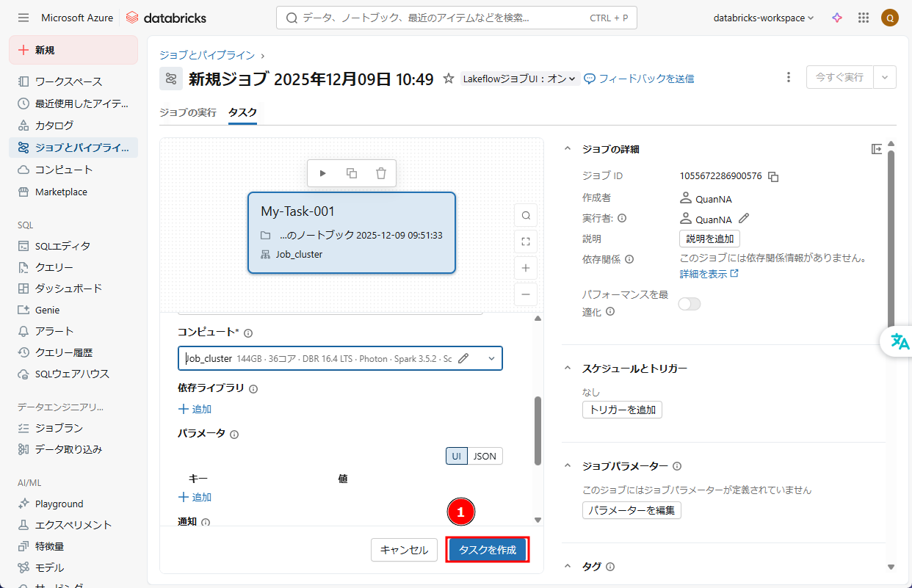
Task: Click the トリガーを追加 button
Action: 622,410
